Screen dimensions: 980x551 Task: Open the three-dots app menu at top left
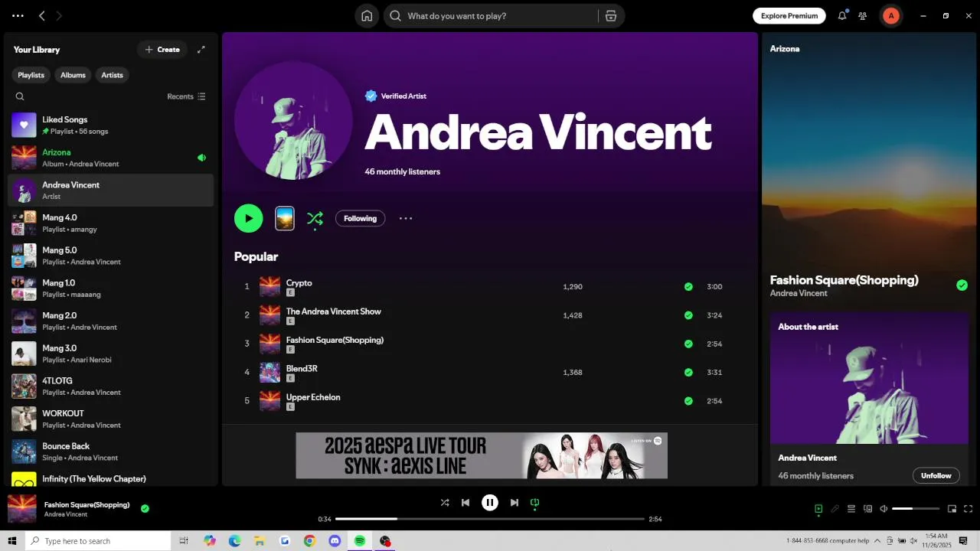tap(18, 15)
